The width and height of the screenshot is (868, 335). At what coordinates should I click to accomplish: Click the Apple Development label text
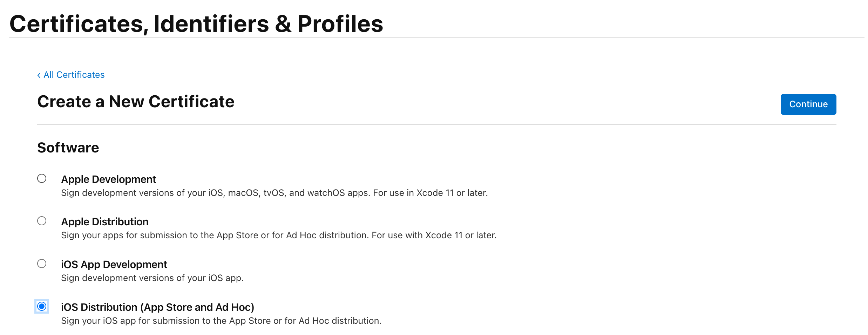[109, 179]
